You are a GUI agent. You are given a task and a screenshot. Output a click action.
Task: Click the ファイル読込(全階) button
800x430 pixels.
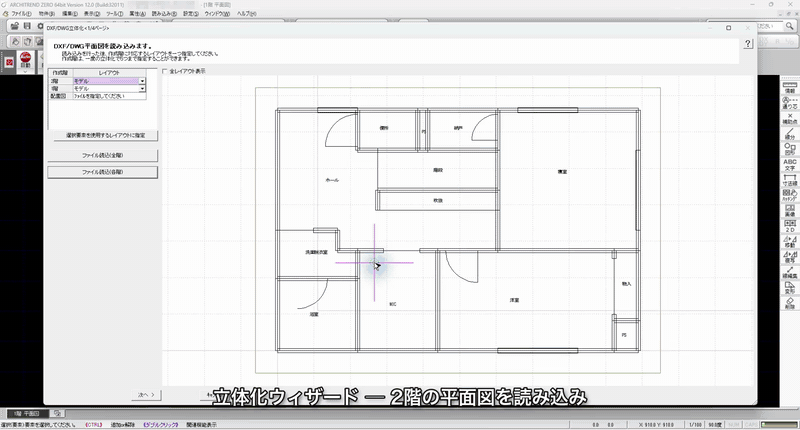103,155
